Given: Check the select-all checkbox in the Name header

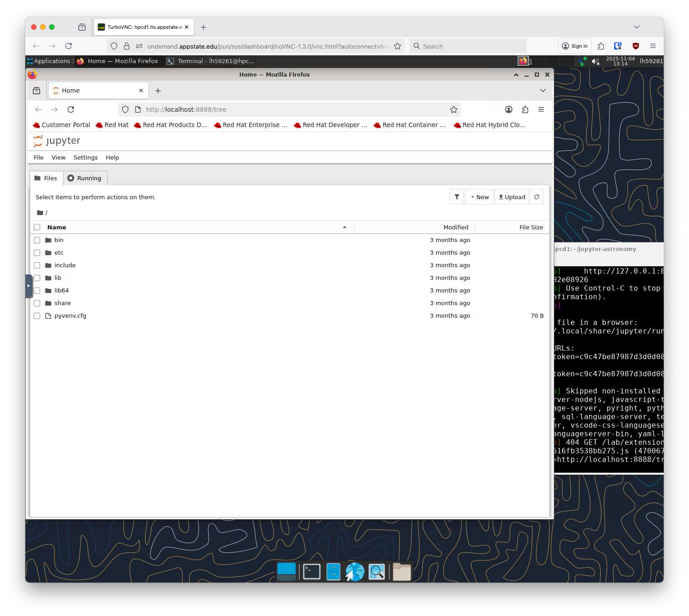Looking at the screenshot, I should 37,227.
